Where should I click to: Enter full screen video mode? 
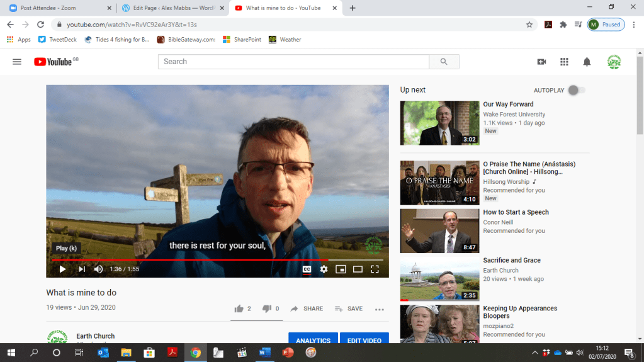[x=375, y=269]
